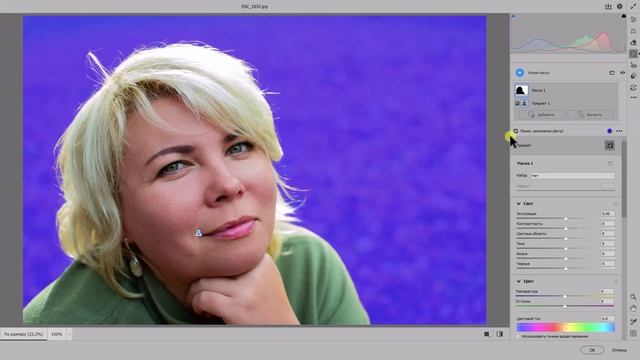Click the Контрастность value field
640x360 pixels.
[x=607, y=224]
